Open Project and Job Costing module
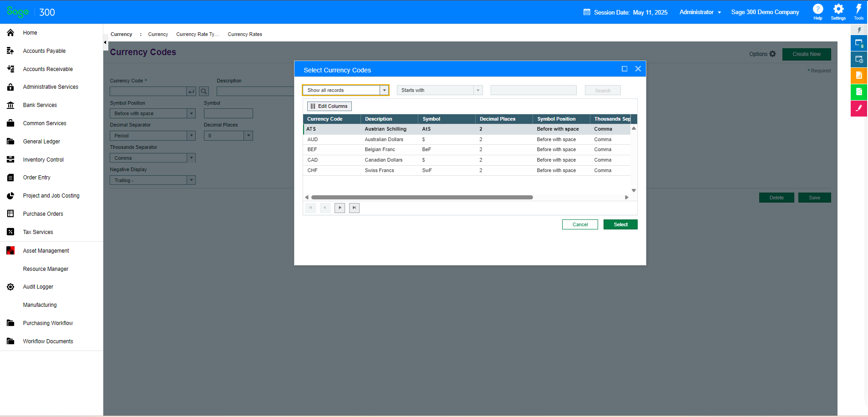This screenshot has width=868, height=417. (x=51, y=196)
